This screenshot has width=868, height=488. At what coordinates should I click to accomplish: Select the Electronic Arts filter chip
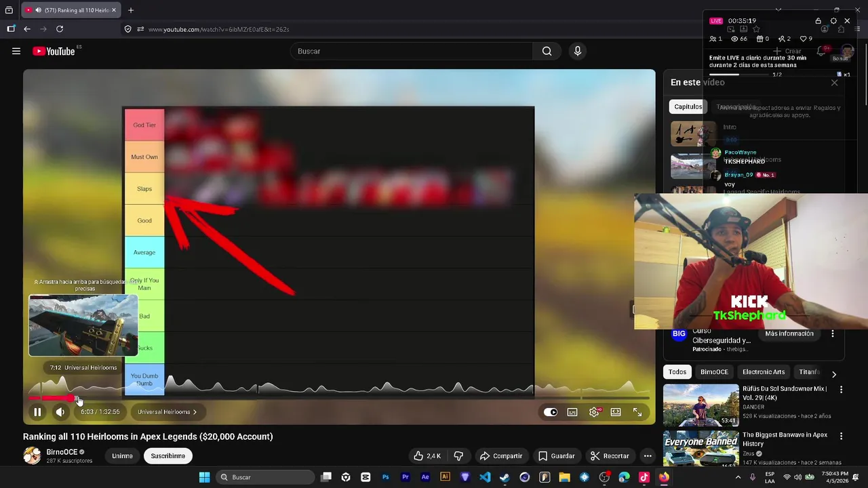(764, 372)
